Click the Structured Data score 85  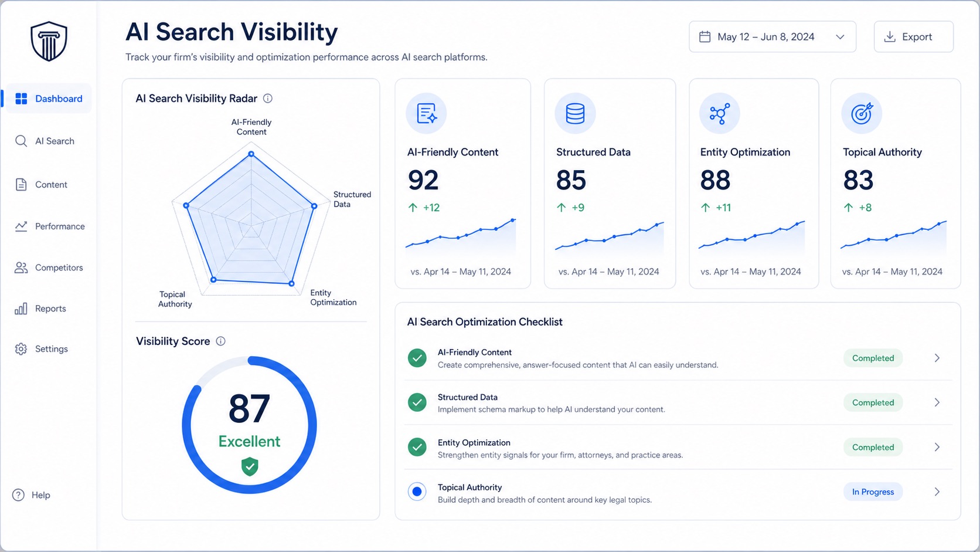point(571,180)
